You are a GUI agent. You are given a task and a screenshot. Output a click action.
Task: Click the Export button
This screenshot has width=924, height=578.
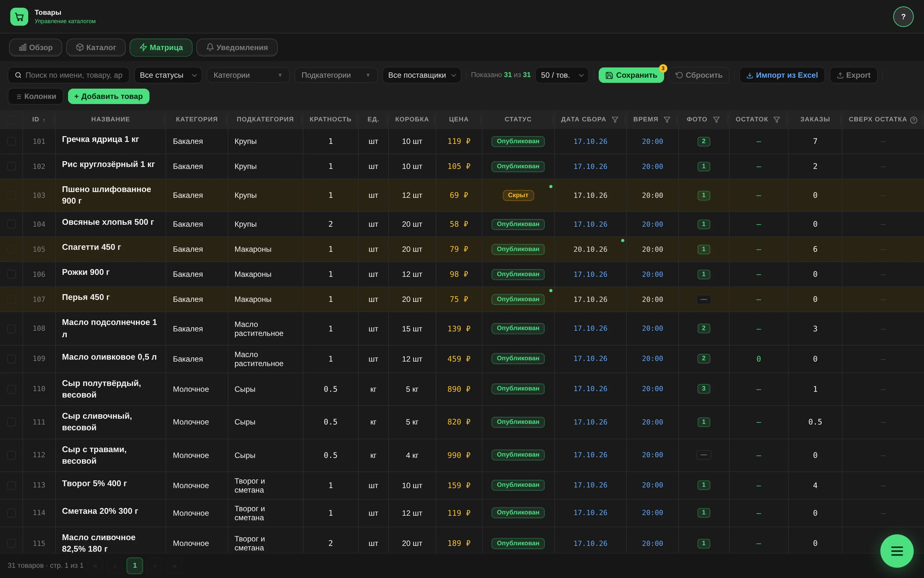pos(853,75)
